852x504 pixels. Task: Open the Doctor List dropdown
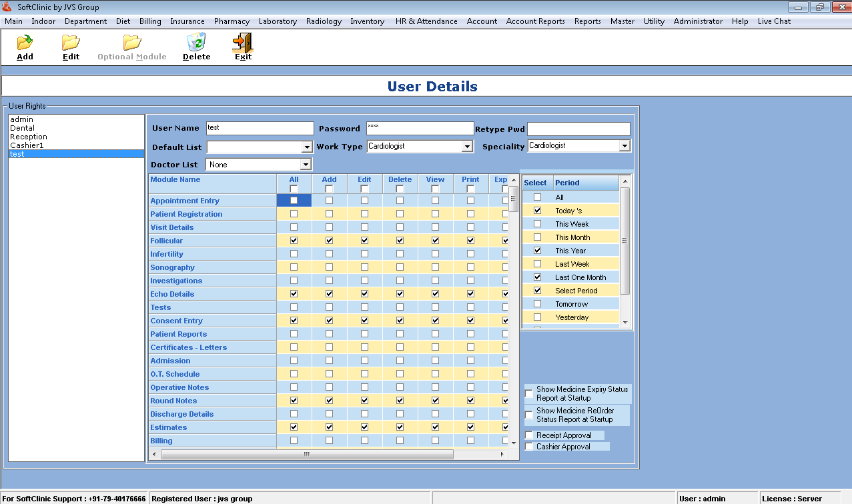[306, 165]
